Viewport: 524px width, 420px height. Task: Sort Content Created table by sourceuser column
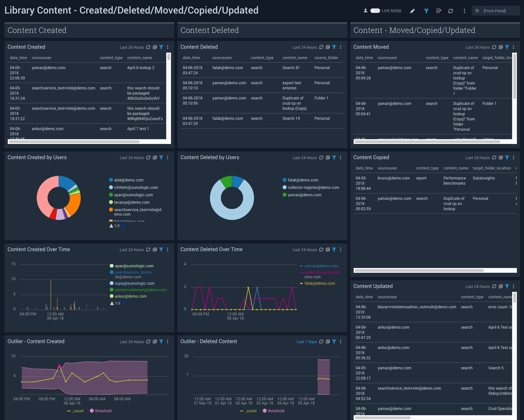pos(42,58)
